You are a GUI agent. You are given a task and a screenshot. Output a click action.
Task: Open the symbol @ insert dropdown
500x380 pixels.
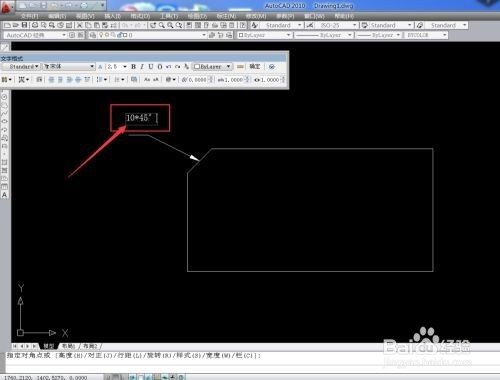(x=171, y=80)
